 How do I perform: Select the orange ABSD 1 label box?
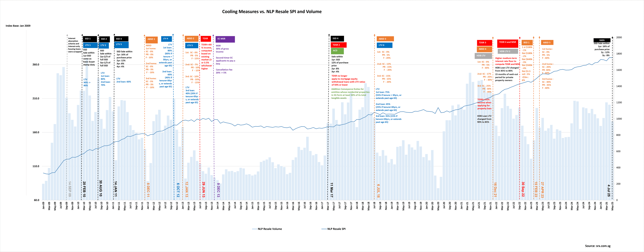point(151,39)
